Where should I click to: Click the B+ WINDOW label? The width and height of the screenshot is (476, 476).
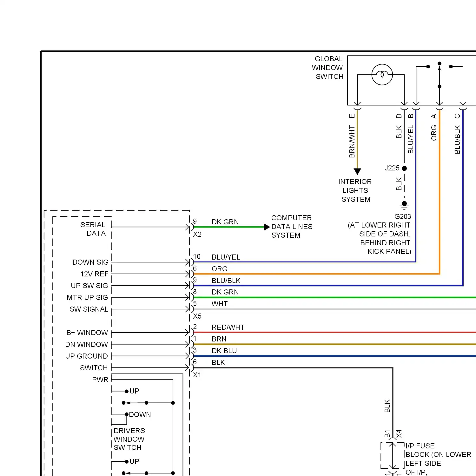pyautogui.click(x=87, y=333)
